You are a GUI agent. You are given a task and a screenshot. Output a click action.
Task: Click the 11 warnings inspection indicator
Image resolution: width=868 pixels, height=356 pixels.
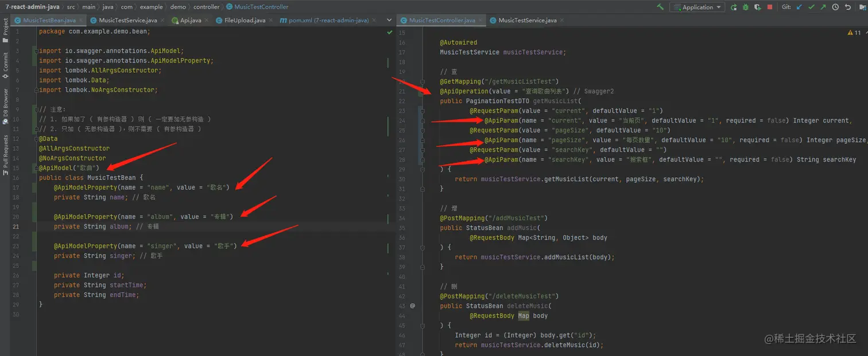tap(854, 33)
